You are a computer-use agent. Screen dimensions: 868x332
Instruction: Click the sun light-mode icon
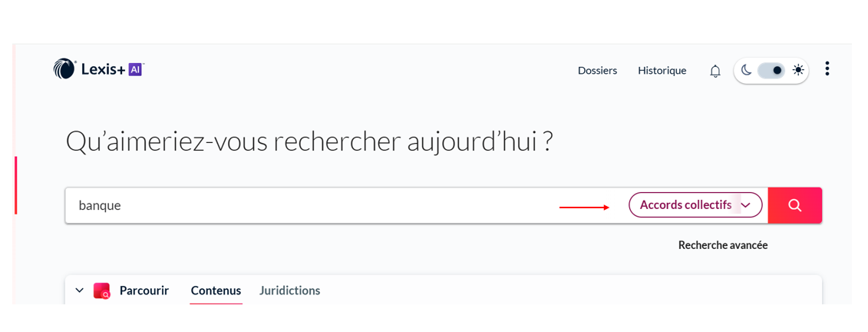(x=798, y=71)
